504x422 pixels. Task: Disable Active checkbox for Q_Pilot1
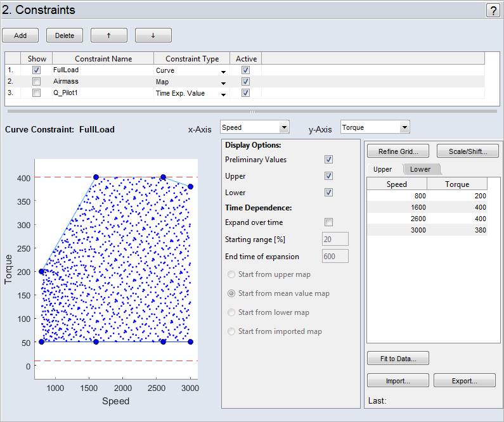pos(245,93)
